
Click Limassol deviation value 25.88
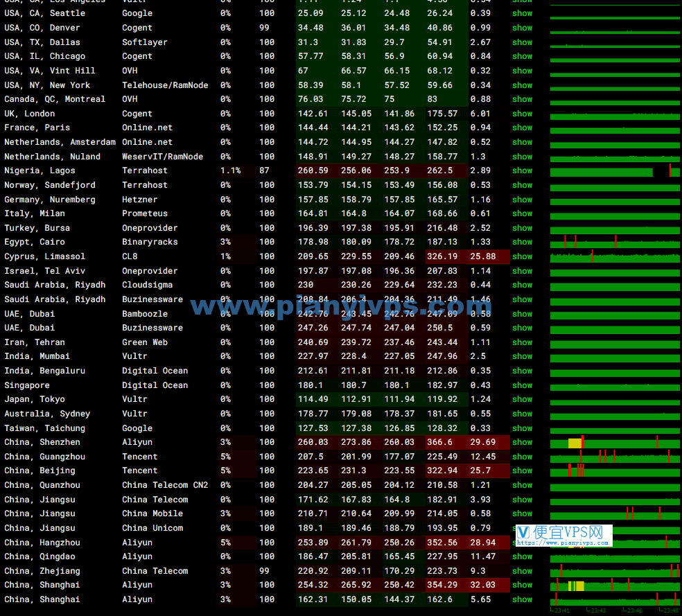click(483, 256)
